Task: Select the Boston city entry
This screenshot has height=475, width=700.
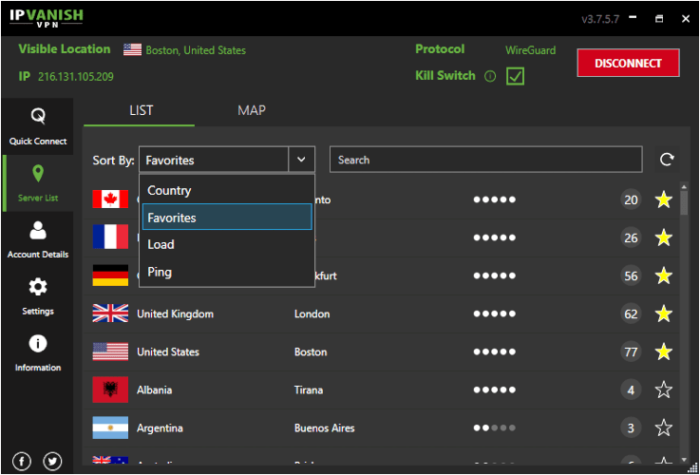Action: 310,352
